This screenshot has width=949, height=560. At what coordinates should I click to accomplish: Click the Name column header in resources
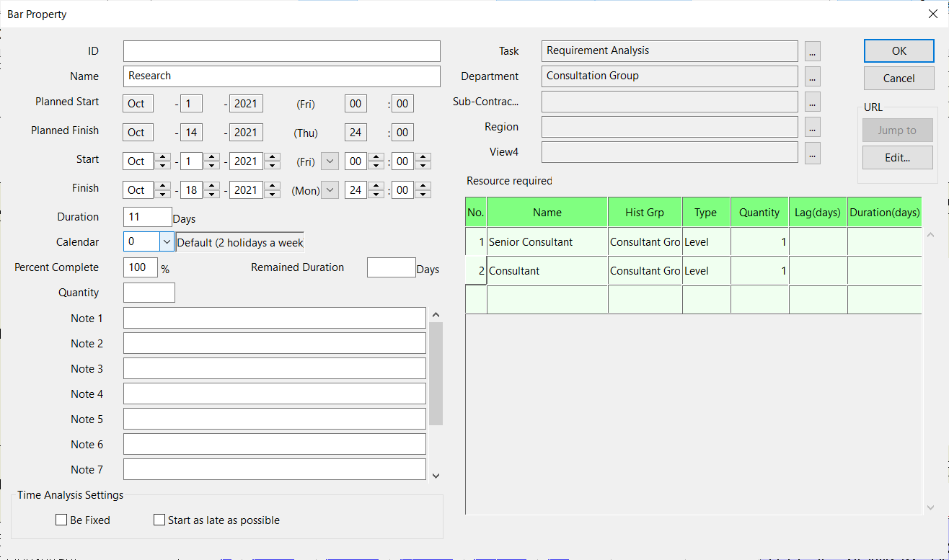tap(547, 213)
